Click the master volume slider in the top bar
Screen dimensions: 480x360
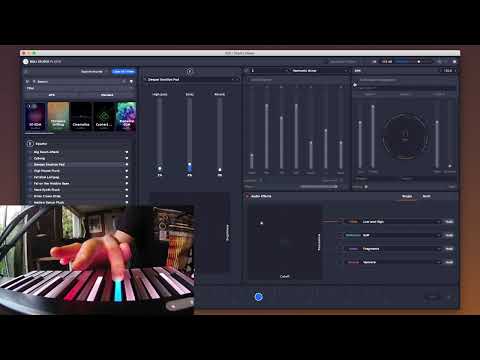point(413,62)
